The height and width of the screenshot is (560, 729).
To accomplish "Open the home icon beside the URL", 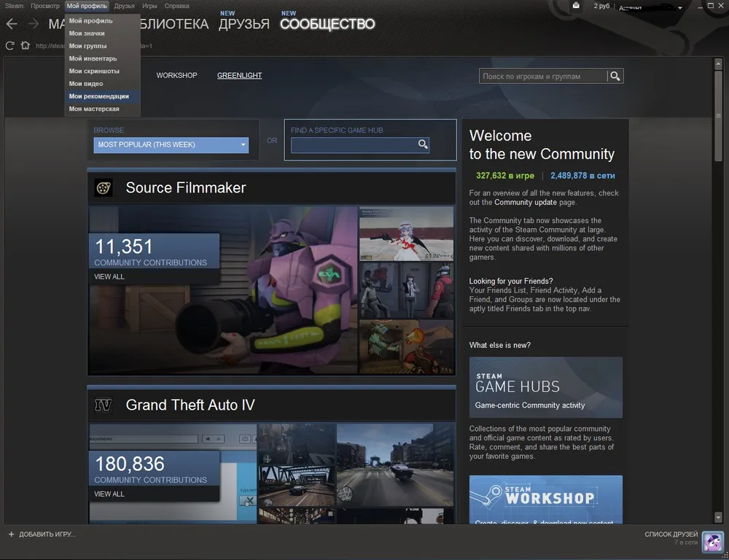I will [25, 46].
